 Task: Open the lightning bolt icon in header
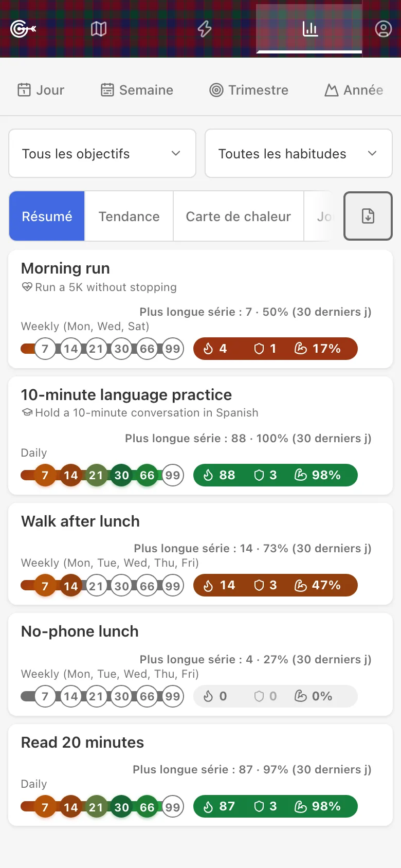[x=205, y=29]
